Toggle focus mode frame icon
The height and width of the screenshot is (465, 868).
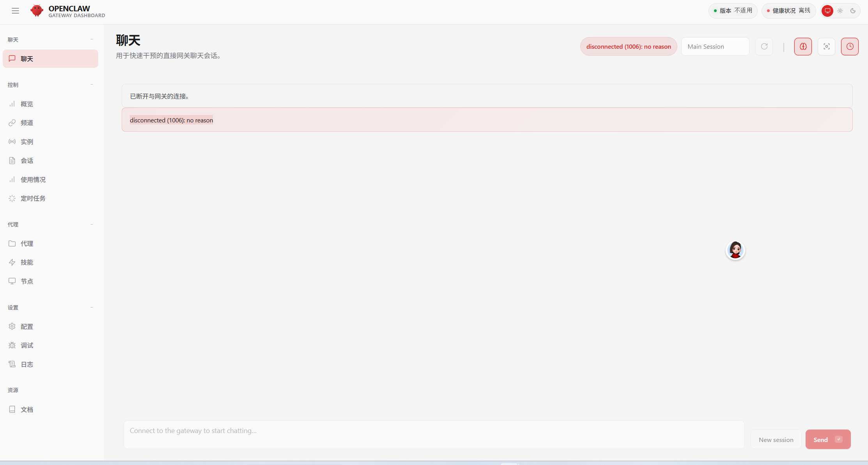pos(826,46)
